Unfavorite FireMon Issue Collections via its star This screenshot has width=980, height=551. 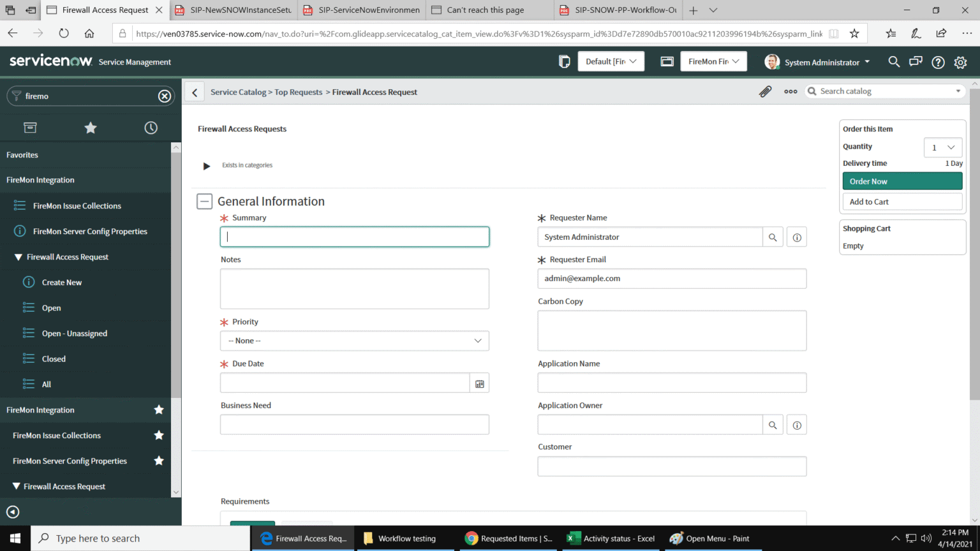click(158, 435)
